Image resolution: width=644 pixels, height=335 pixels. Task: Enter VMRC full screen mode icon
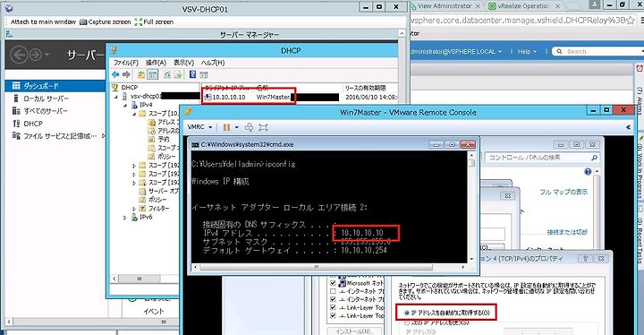(263, 127)
